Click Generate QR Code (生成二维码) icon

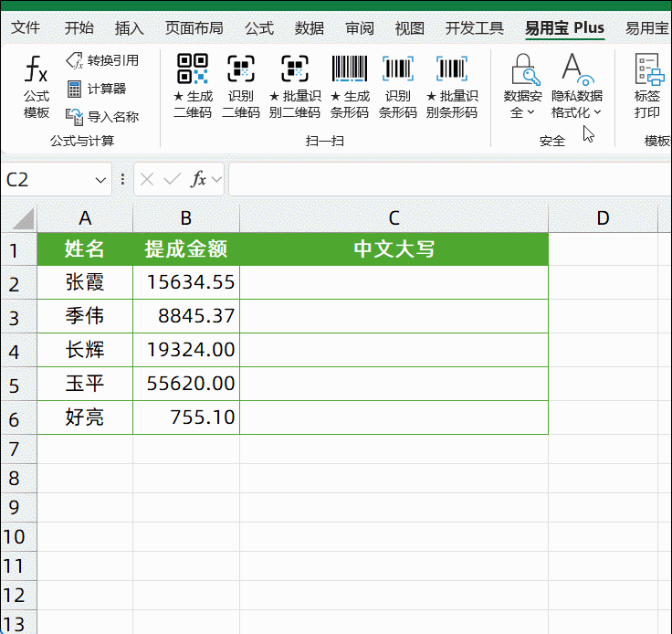193,86
